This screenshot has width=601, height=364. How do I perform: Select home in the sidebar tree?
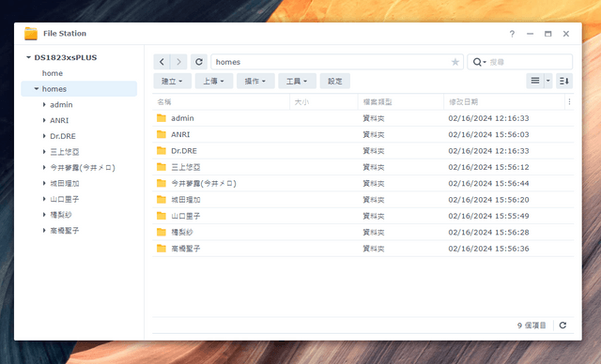pos(53,73)
